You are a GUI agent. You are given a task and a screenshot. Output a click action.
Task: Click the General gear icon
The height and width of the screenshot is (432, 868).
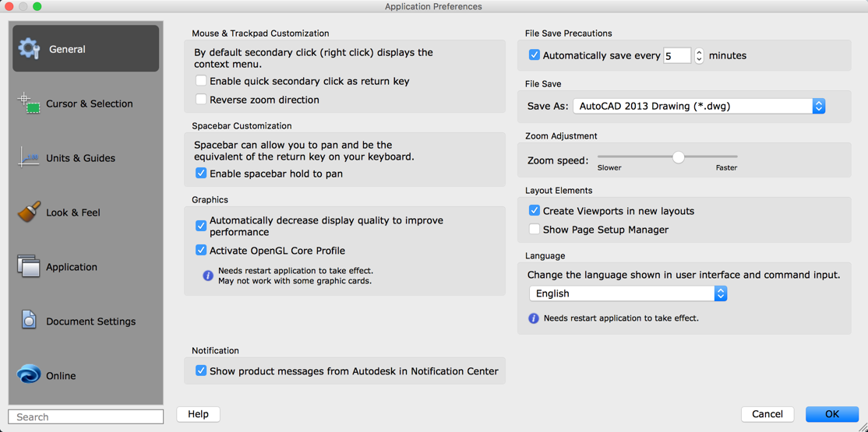click(x=29, y=48)
